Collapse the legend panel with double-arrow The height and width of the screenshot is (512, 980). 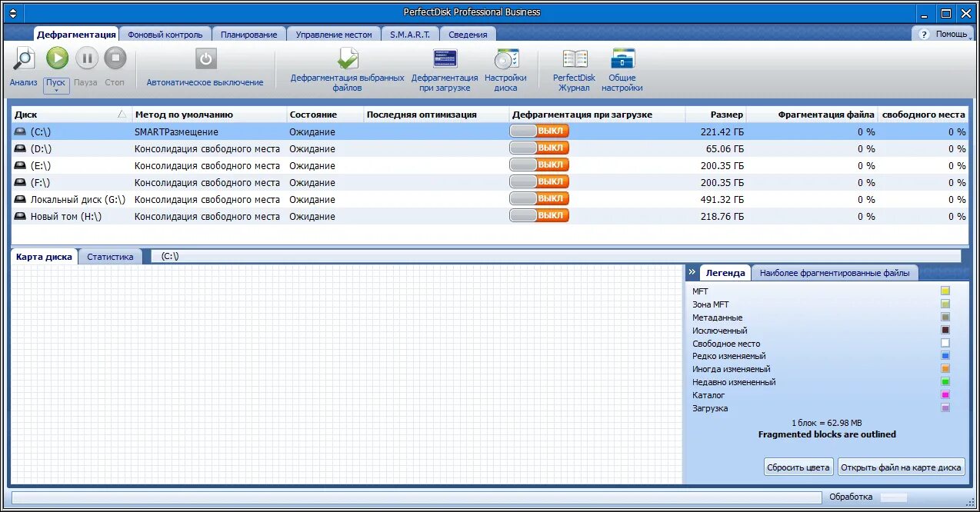[x=692, y=272]
